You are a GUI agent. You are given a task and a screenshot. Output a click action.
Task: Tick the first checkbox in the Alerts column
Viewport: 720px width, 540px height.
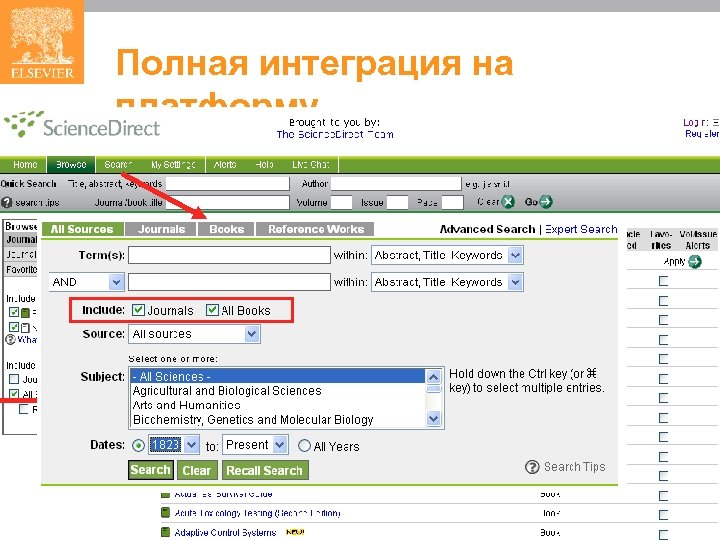click(663, 281)
